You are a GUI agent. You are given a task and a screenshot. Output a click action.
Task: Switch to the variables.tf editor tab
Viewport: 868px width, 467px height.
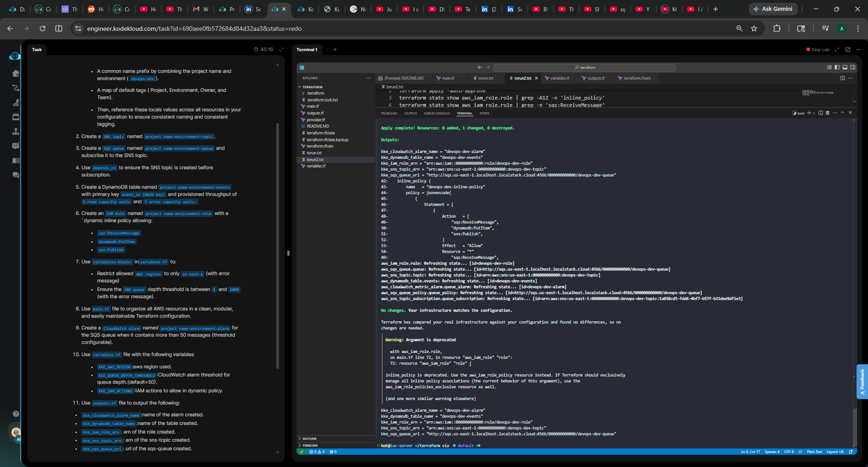pos(559,78)
